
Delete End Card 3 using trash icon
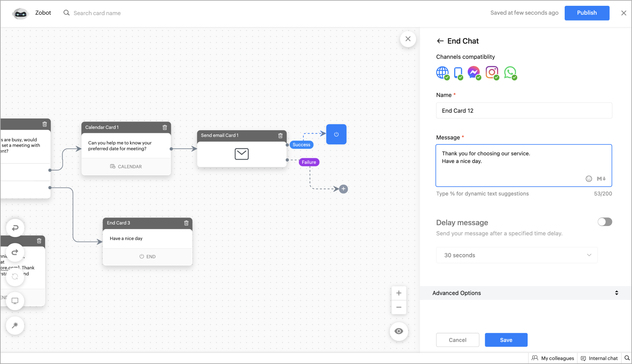[x=186, y=223]
